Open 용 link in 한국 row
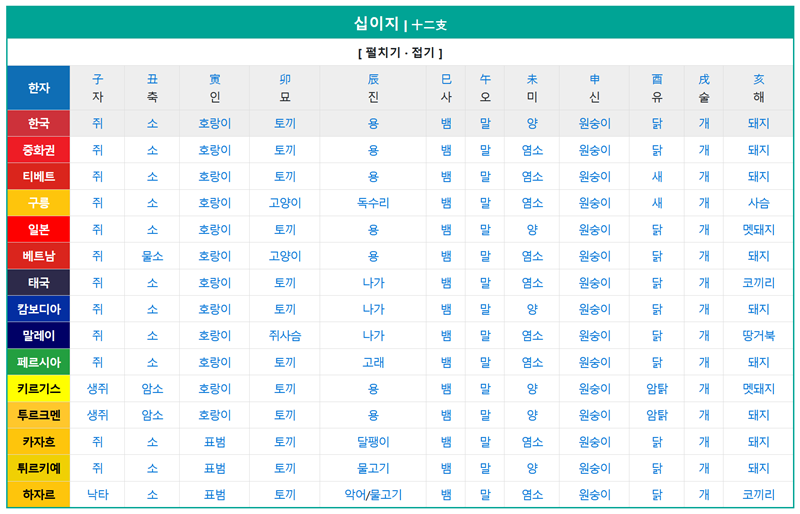The image size is (800, 514). [373, 124]
